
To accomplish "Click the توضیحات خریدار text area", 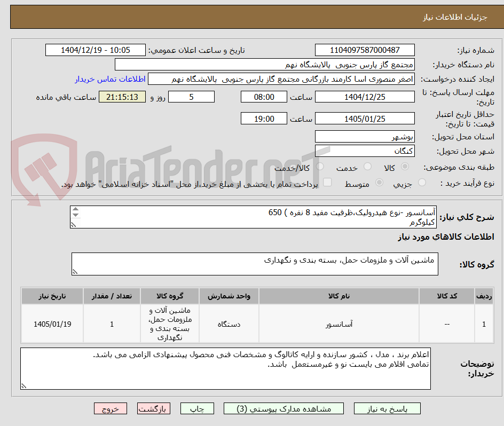I will (x=225, y=368).
